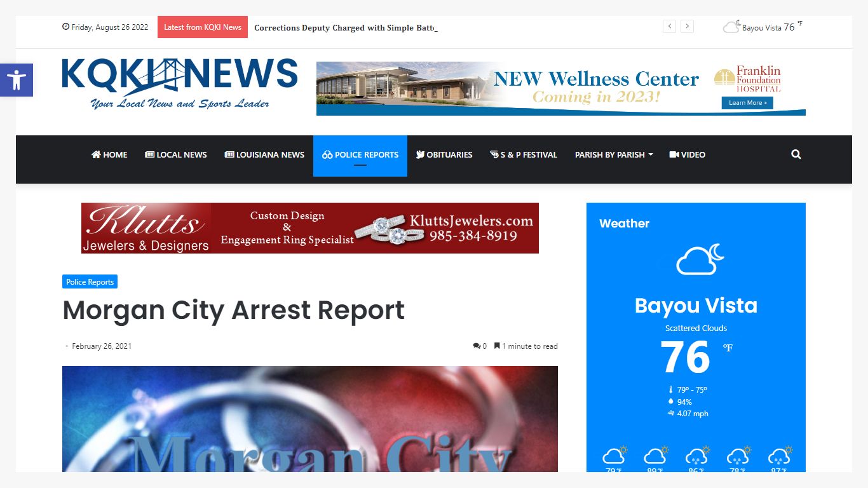
Task: Click the second forecast day cloud icon
Action: click(655, 455)
